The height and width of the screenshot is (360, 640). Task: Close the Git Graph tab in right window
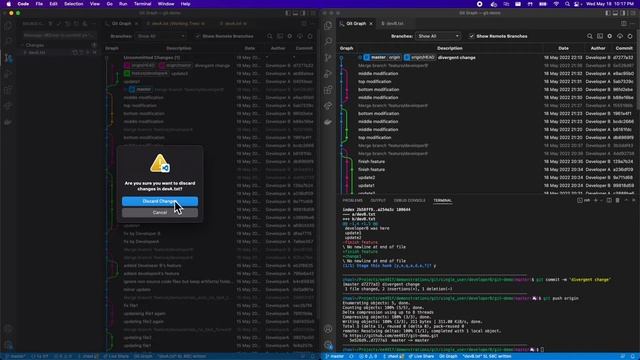(371, 24)
